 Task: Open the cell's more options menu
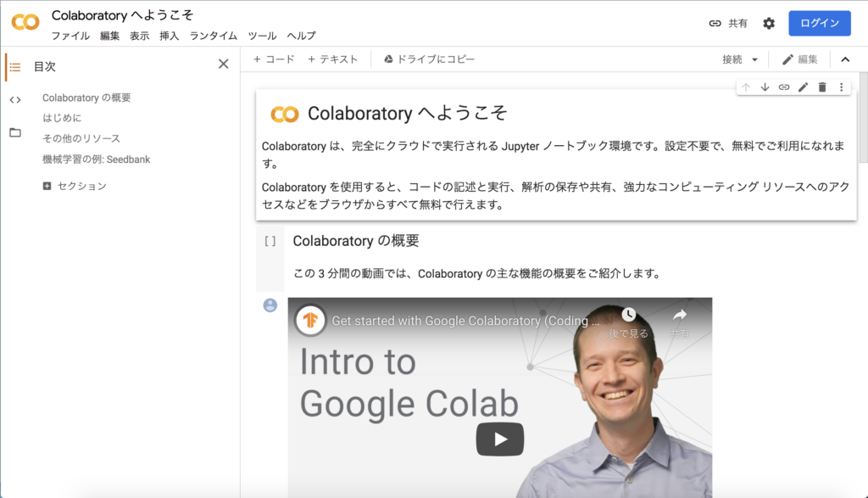point(842,87)
